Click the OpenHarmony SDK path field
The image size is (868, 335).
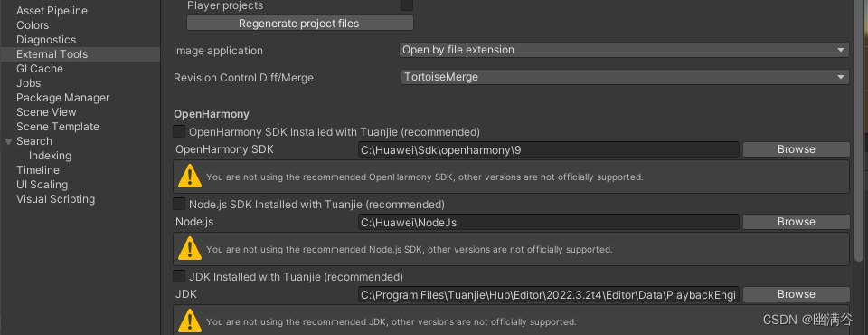pos(549,149)
